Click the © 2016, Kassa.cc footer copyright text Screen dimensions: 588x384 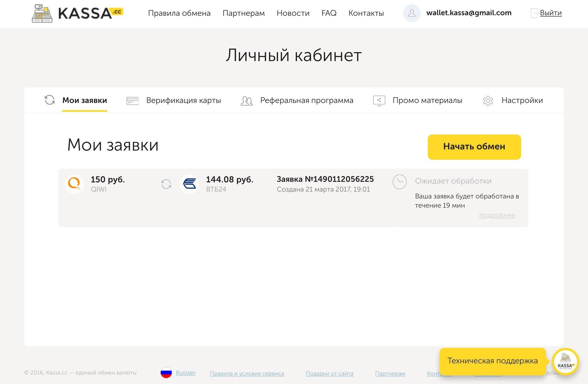tap(80, 373)
